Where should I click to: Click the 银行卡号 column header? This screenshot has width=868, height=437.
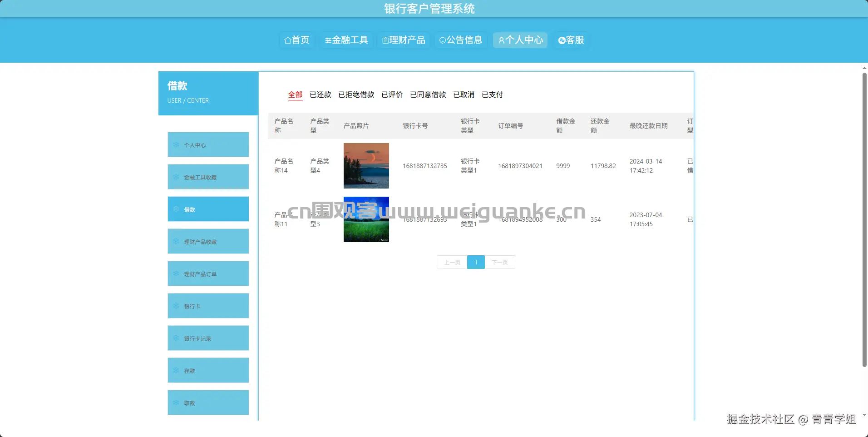click(x=415, y=126)
